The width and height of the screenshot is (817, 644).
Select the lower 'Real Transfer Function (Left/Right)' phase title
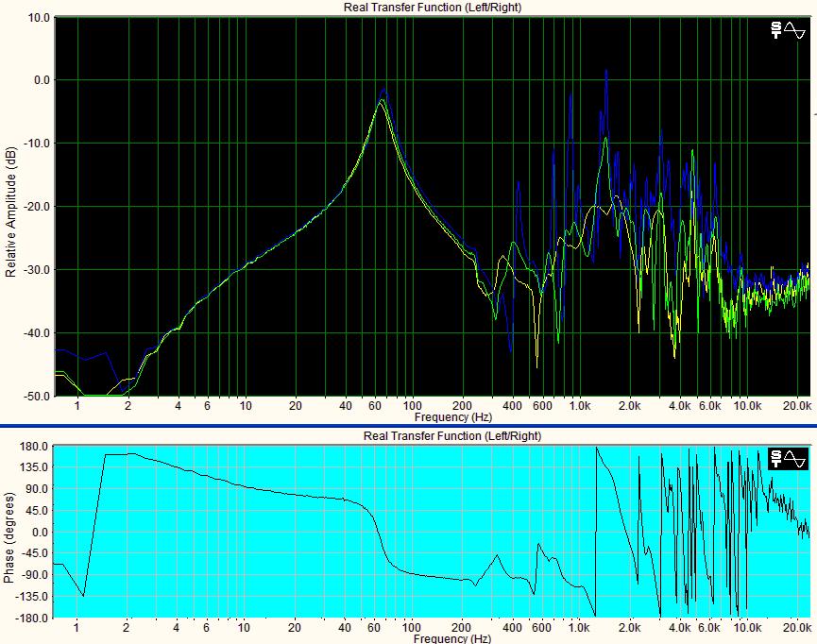(452, 435)
